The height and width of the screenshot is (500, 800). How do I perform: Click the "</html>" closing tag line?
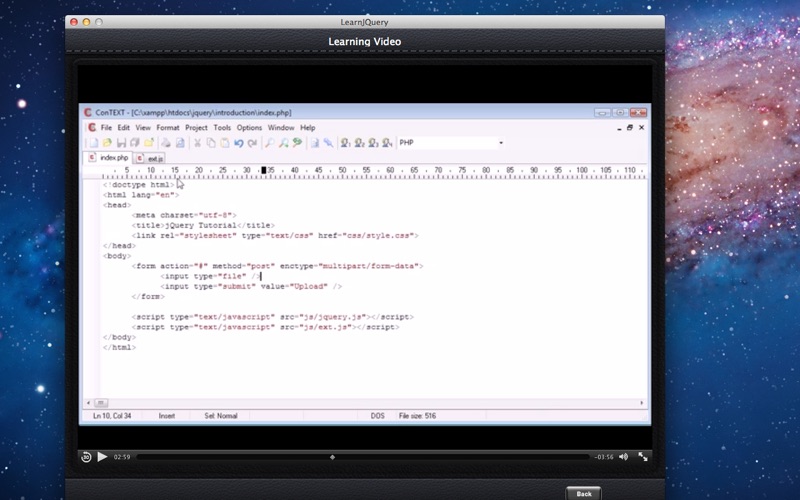coord(119,347)
